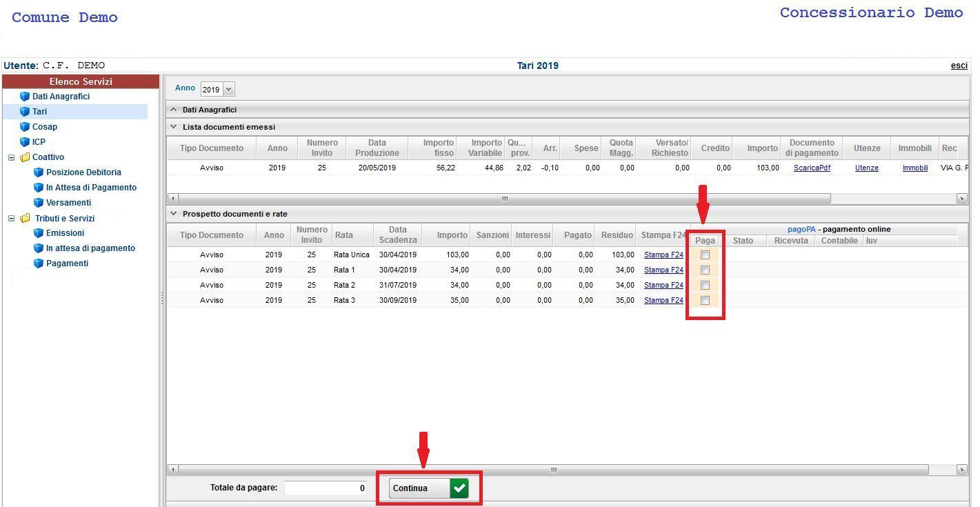Click cube icon beside Tributi's In attesa di pagamento
Screen dimensions: 980x507
[x=39, y=248]
